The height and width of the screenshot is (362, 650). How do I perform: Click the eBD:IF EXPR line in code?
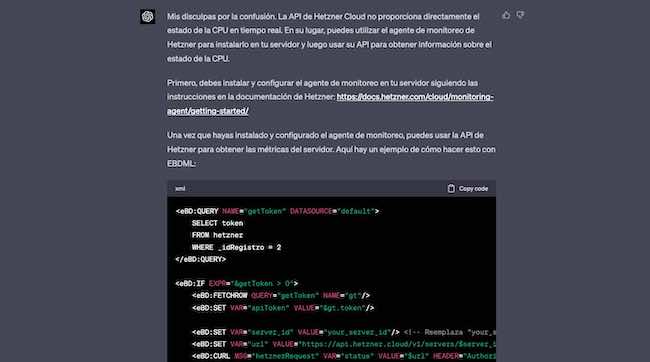tap(237, 284)
